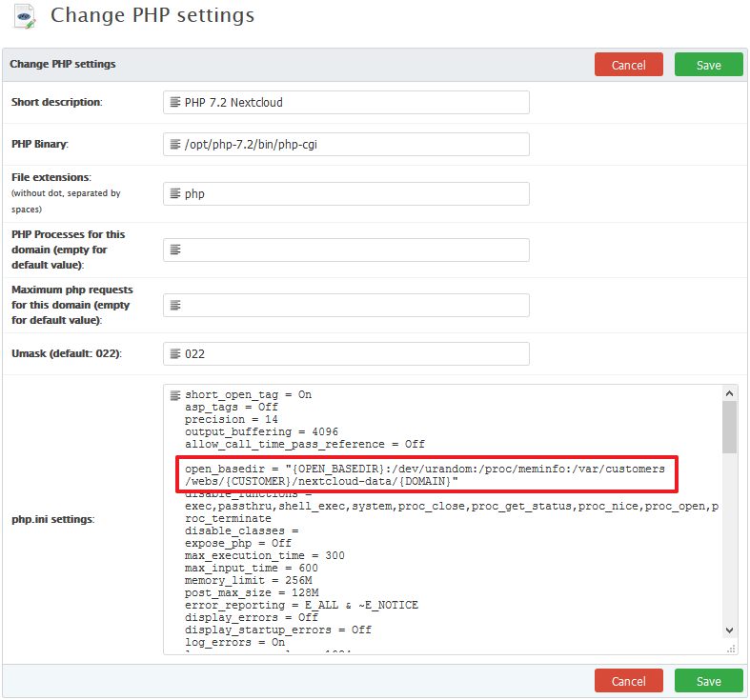
Task: Click the text icon in php.ini settings textarea
Action: click(x=175, y=395)
